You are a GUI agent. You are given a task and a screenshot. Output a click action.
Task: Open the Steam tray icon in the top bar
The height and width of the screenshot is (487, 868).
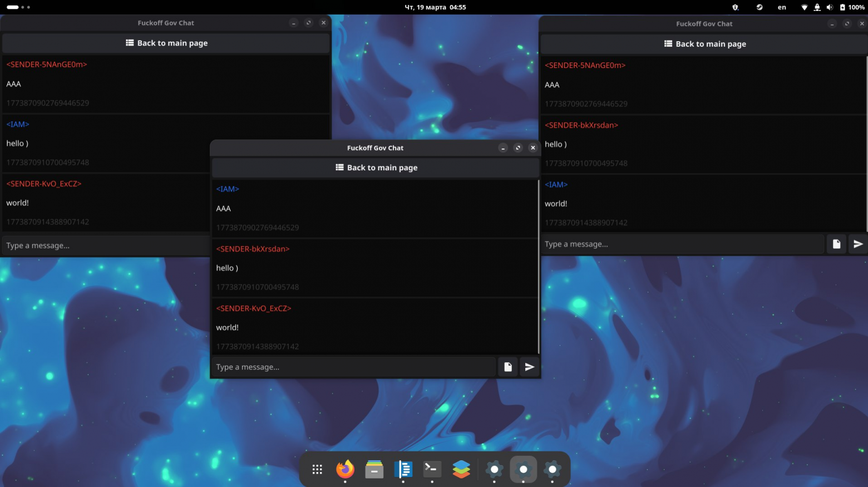[x=759, y=7]
